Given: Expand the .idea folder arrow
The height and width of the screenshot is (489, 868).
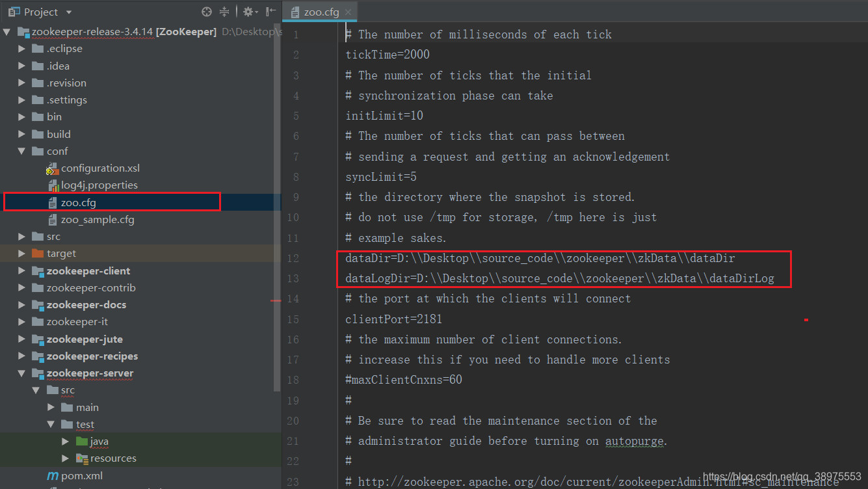Looking at the screenshot, I should (22, 66).
